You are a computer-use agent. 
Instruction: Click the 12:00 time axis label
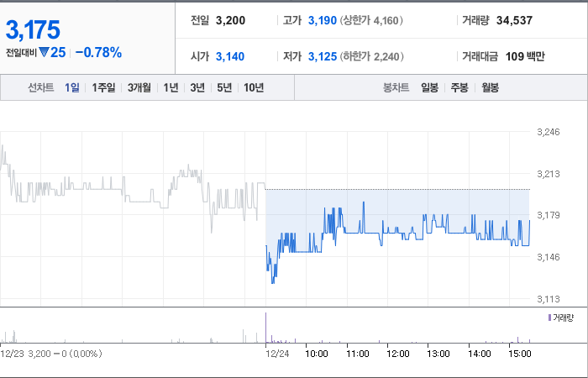point(398,354)
